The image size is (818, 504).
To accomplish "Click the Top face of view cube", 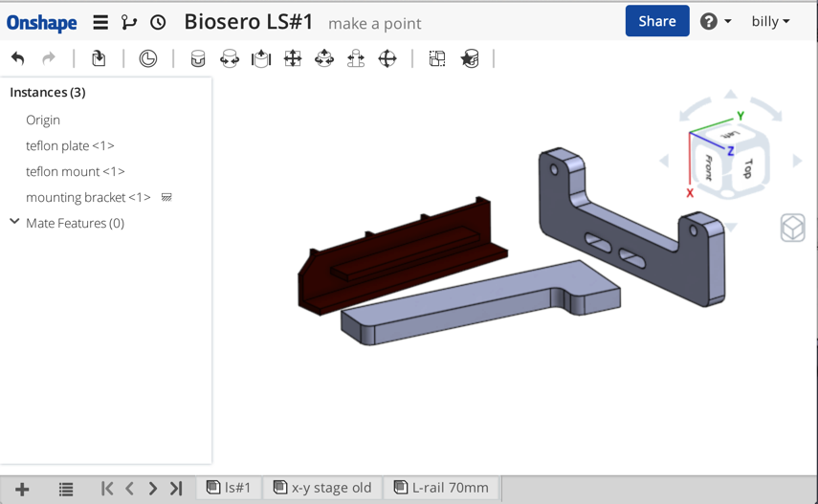I will click(748, 168).
